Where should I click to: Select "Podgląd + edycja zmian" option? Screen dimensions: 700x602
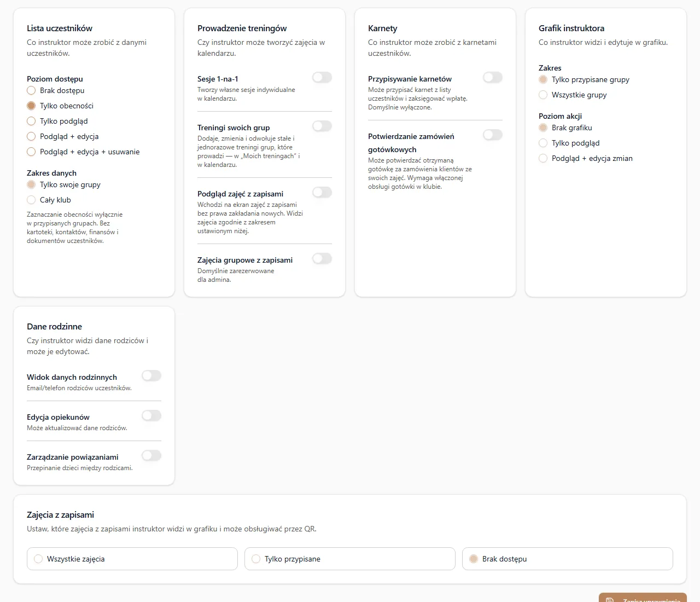(x=543, y=158)
